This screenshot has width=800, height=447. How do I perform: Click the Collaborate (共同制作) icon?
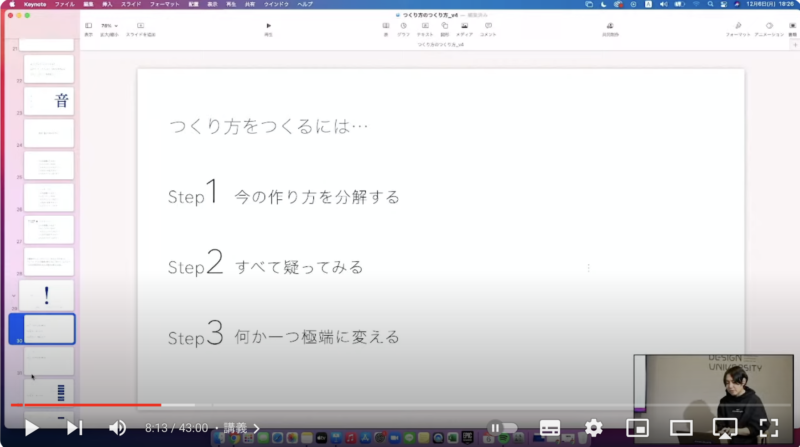point(610,26)
